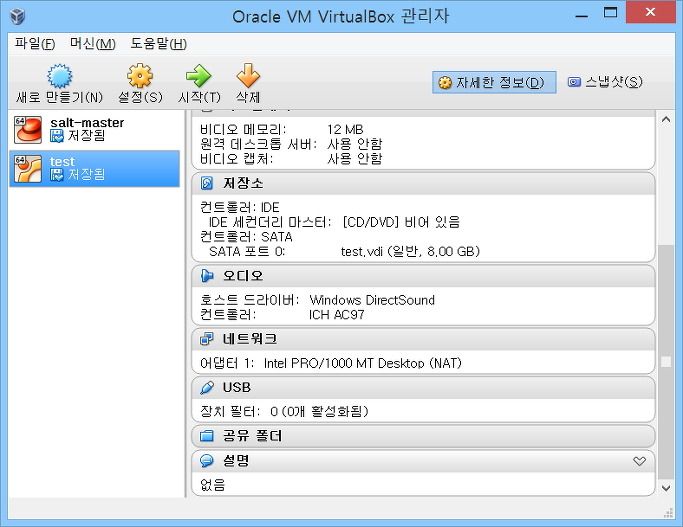Click the 'test.vdi (일반, 8.00 GB)' text

(x=410, y=251)
